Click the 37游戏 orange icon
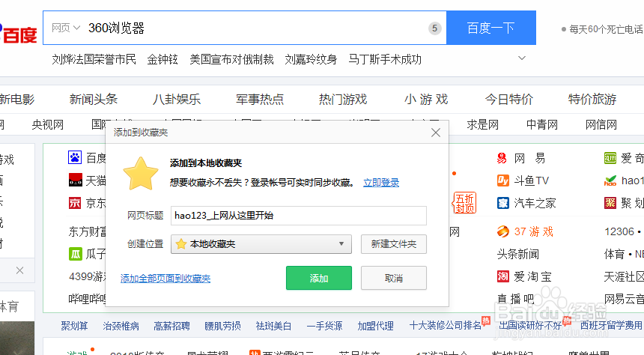Screen dimensions: 644x355 coord(503,231)
